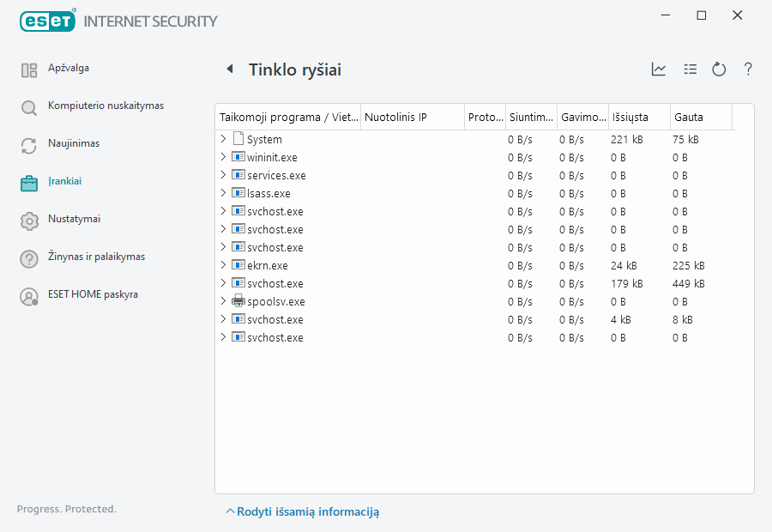Click the System file icon
Screen dimensions: 772x532
pos(238,139)
